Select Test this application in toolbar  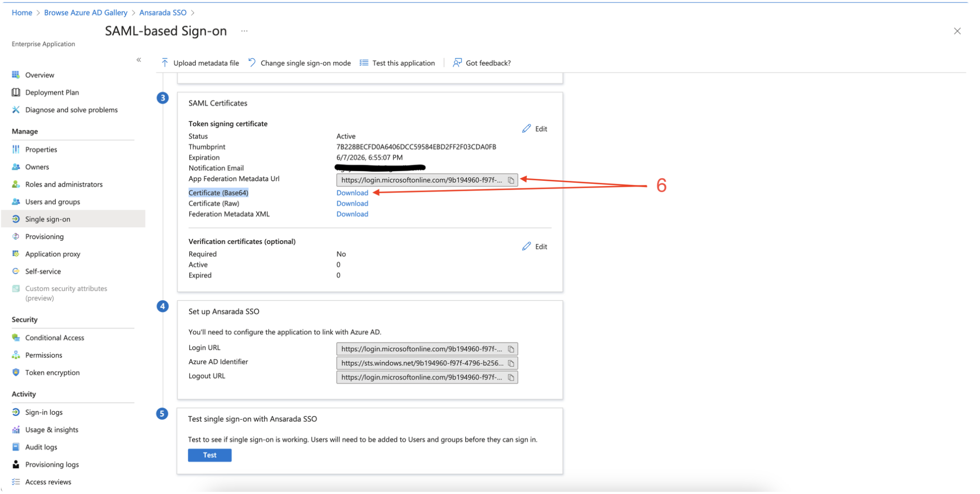click(x=397, y=63)
